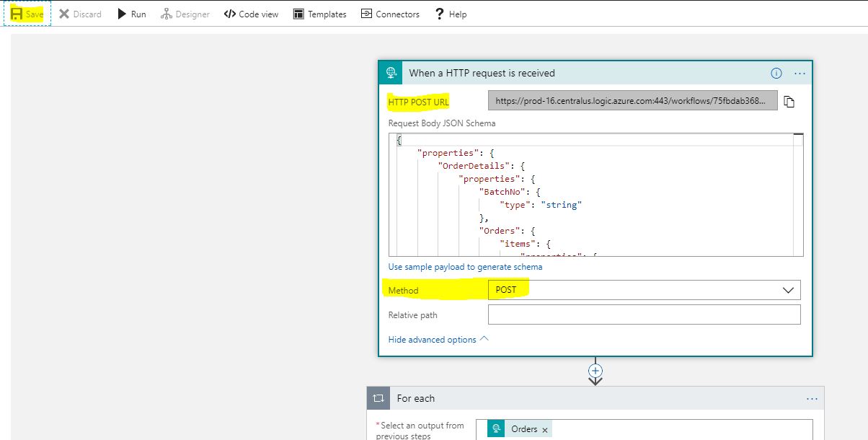Viewport: 868px width, 440px height.
Task: Open ellipsis menu on HTTP request trigger
Action: [800, 73]
